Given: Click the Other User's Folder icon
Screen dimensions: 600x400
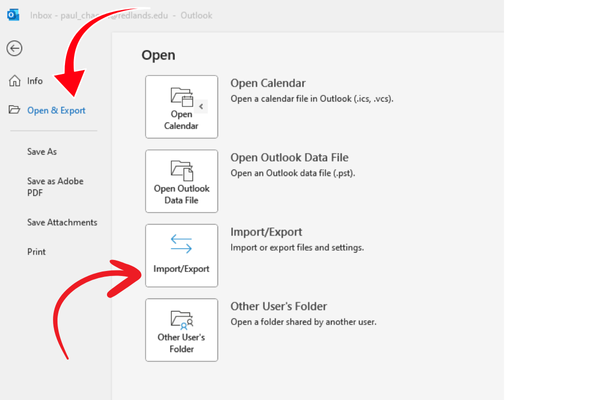Looking at the screenshot, I should click(181, 318).
